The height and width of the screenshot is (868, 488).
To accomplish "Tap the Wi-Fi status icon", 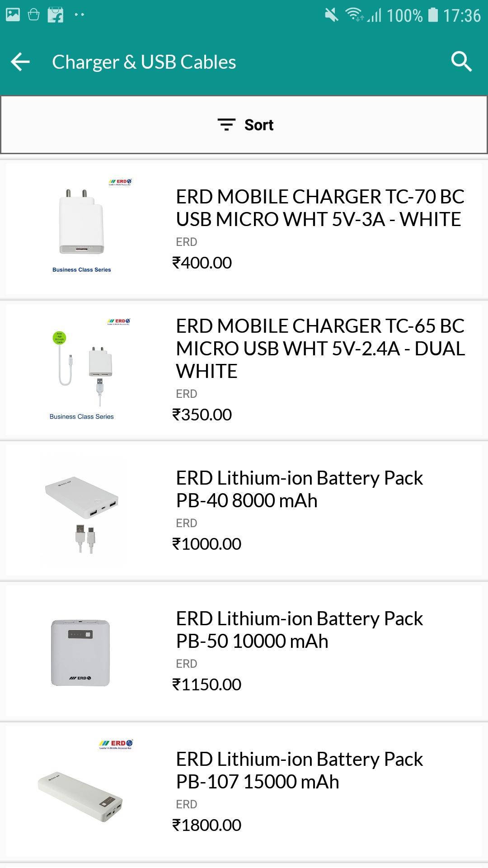I will [x=354, y=15].
